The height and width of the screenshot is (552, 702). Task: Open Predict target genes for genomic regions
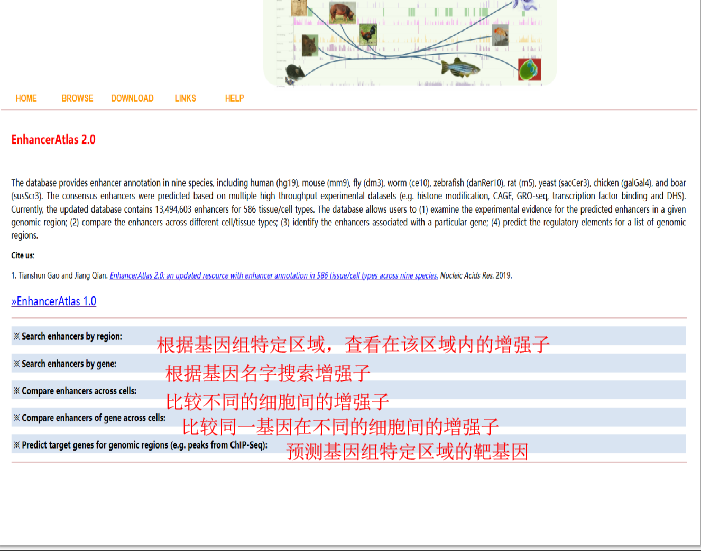(140, 445)
